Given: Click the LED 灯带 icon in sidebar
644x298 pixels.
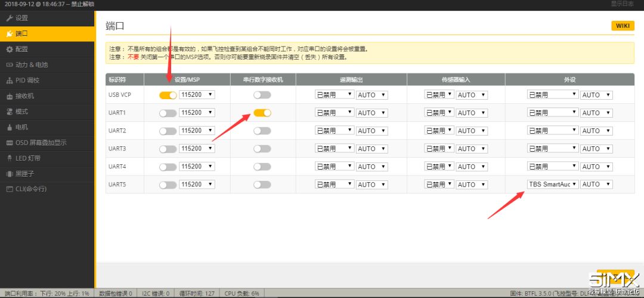Looking at the screenshot, I should (x=10, y=158).
